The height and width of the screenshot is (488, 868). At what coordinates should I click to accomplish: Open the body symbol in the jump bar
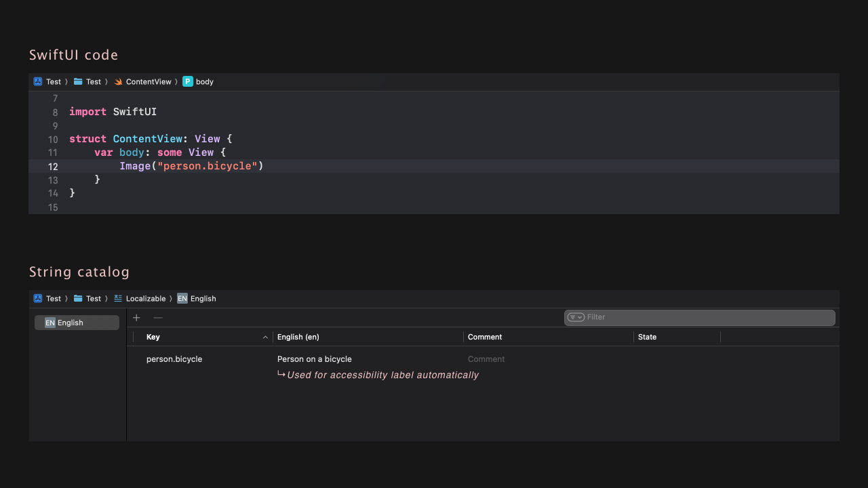(x=204, y=82)
